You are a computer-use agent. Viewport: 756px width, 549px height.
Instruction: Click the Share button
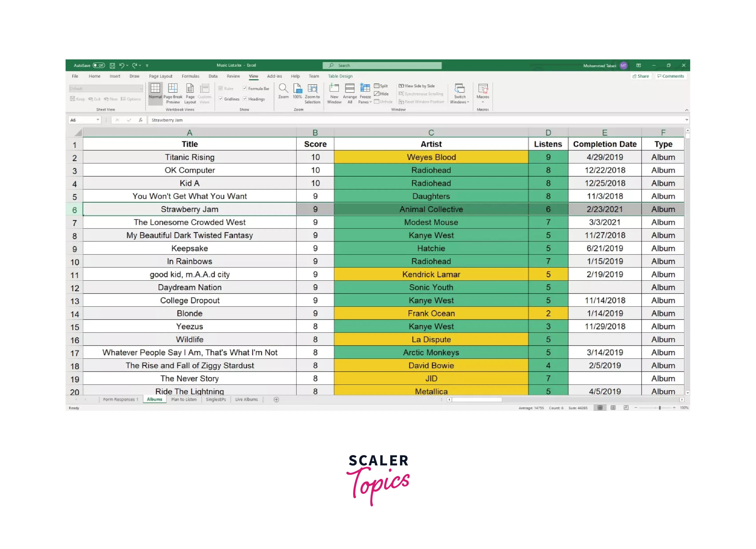(640, 76)
